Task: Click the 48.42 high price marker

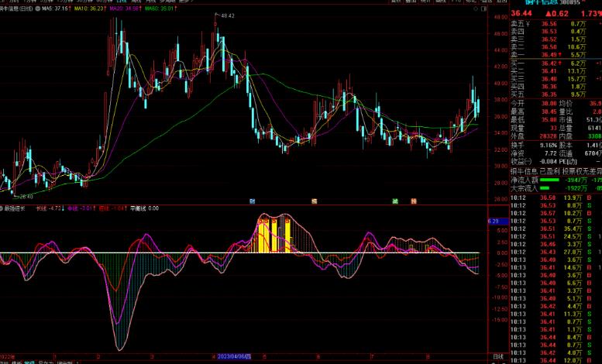Action: tap(227, 15)
